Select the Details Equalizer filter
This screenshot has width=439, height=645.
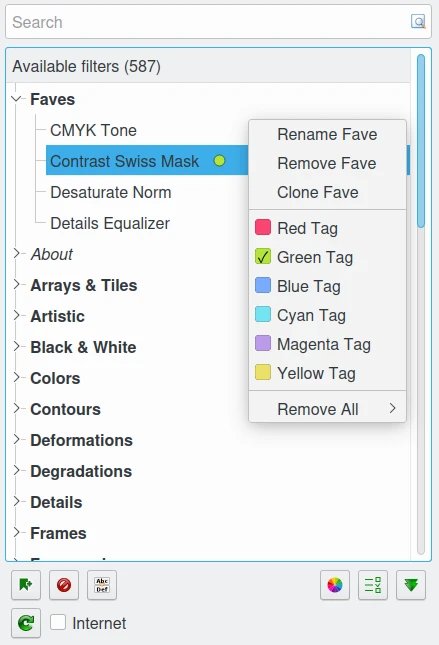(110, 223)
